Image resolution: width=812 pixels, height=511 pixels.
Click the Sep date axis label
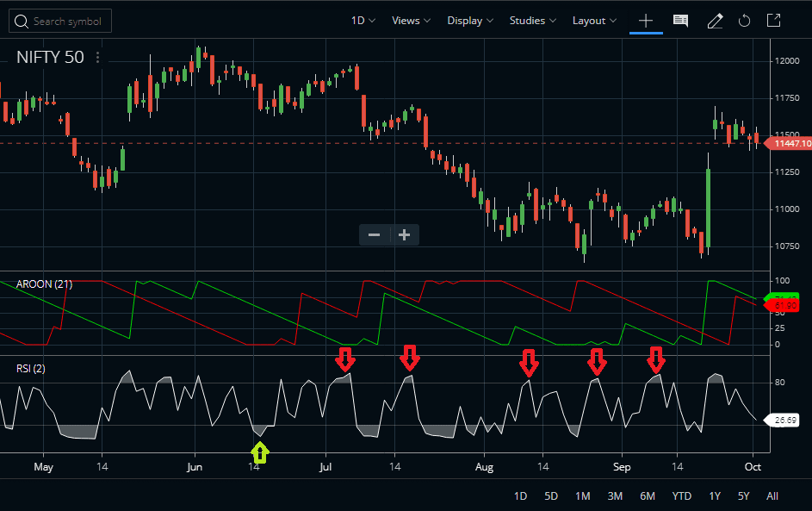(x=622, y=467)
